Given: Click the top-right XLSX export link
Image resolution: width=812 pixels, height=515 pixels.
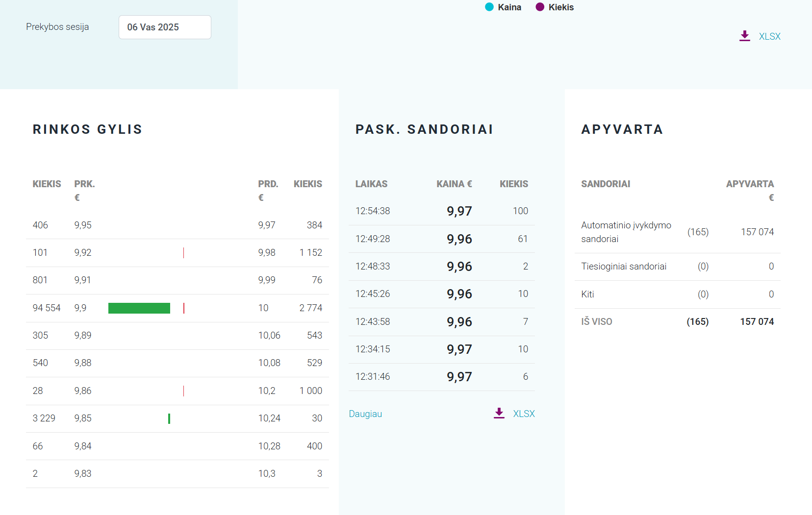Looking at the screenshot, I should click(769, 36).
